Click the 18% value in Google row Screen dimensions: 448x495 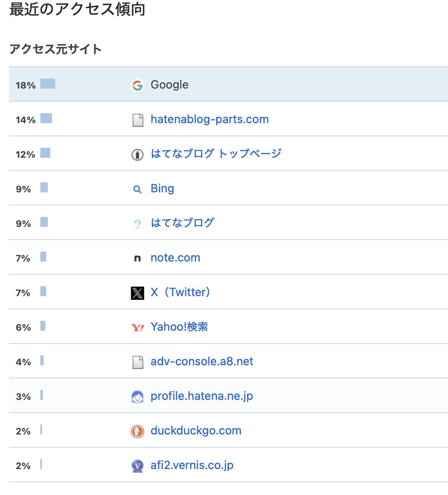(26, 85)
